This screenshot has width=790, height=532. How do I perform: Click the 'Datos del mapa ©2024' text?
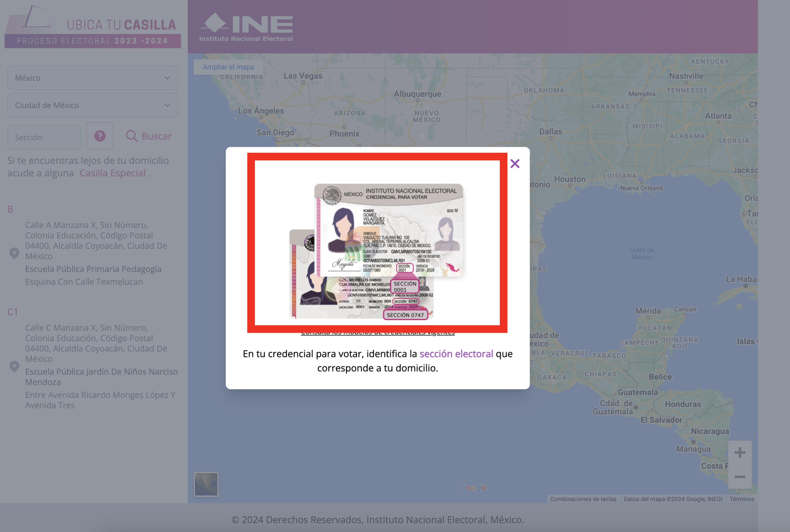point(673,499)
